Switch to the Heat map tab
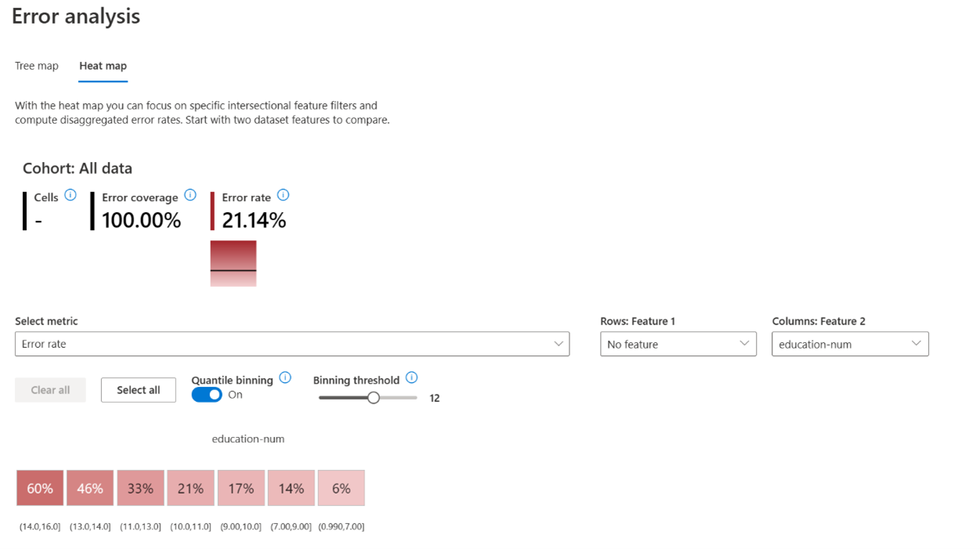The image size is (980, 549). pos(103,66)
